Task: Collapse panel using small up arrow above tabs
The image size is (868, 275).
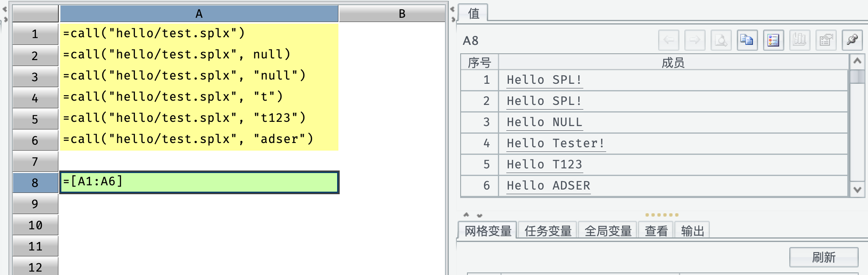Action: (x=466, y=215)
